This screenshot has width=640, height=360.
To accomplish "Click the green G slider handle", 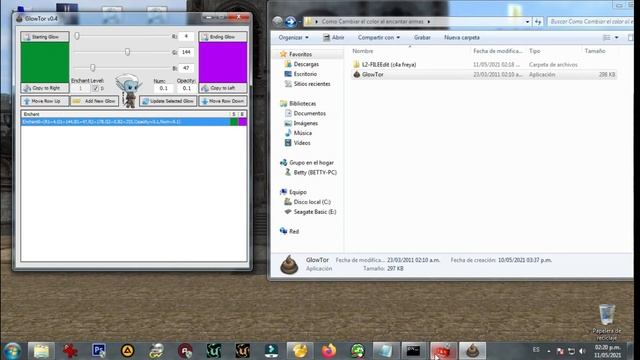I will point(127,52).
